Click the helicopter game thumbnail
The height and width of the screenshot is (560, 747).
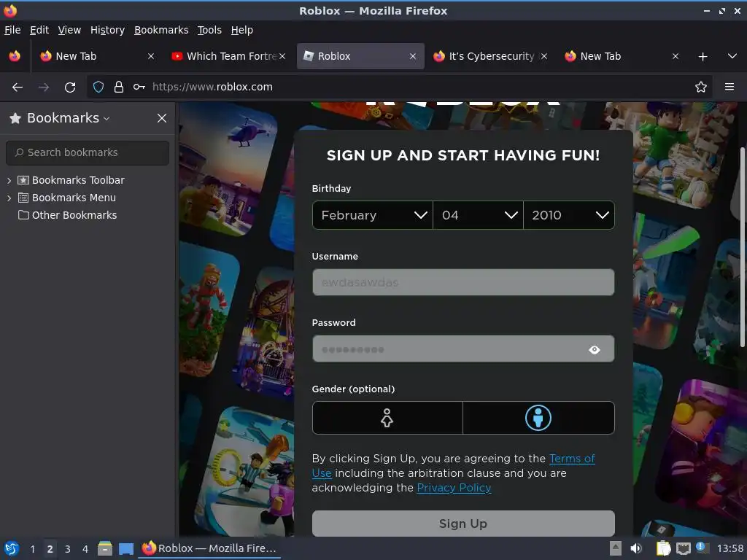pos(227,168)
